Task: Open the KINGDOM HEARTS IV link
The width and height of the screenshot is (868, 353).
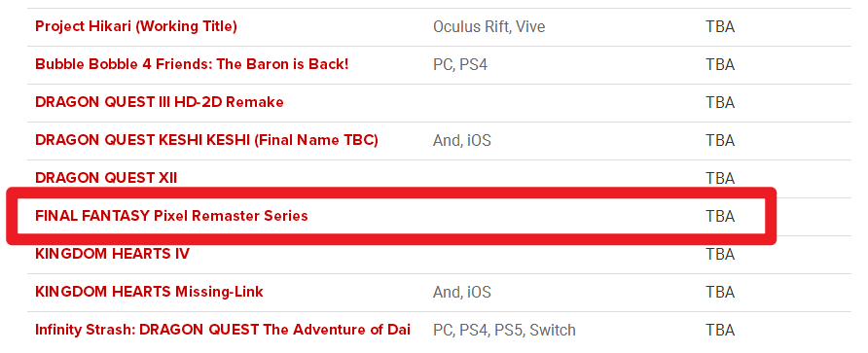Action: point(112,254)
